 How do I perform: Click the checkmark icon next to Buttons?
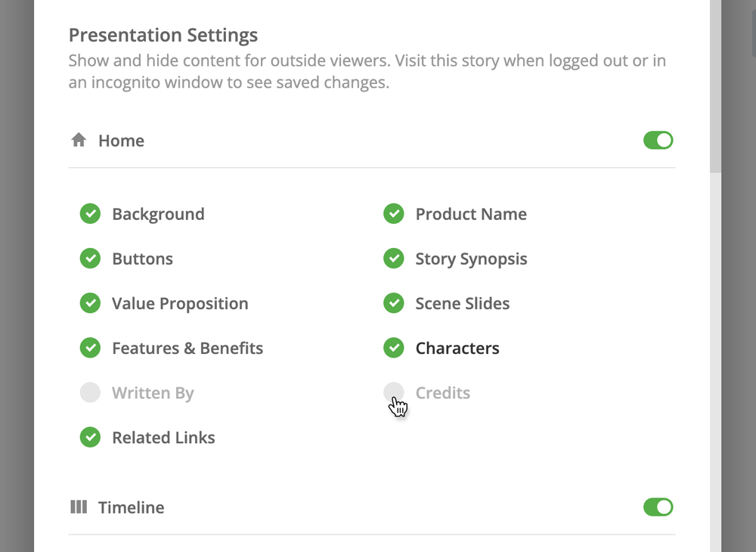pos(90,259)
